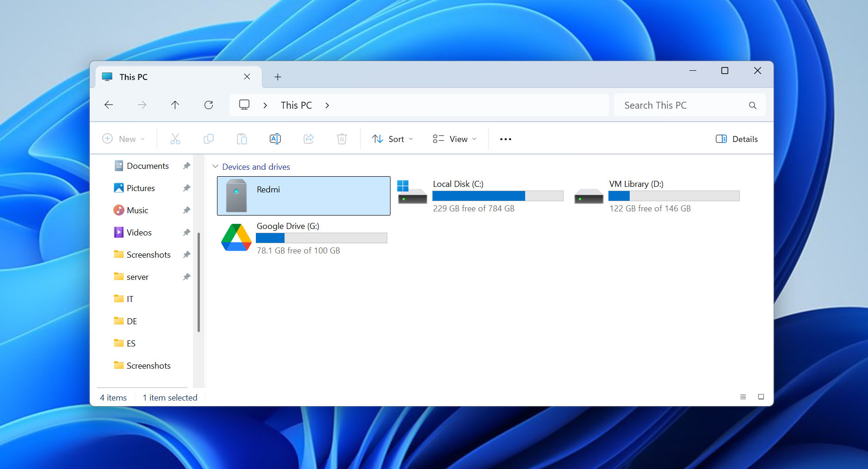Click the Local Disk C usage bar
The image size is (868, 469).
(497, 196)
